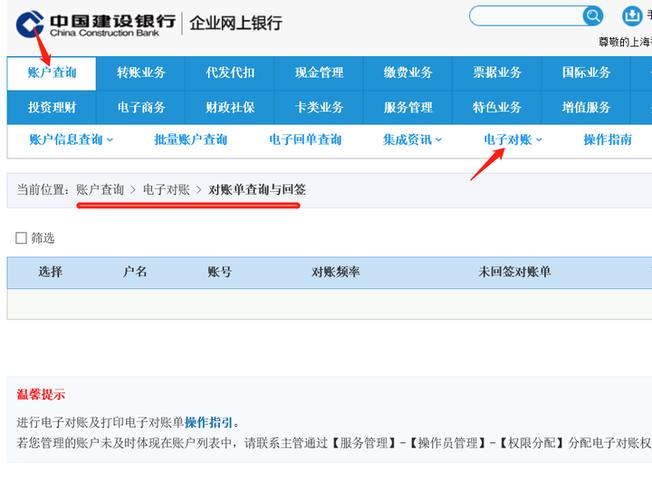Click the China Construction Bank logo

click(x=95, y=24)
